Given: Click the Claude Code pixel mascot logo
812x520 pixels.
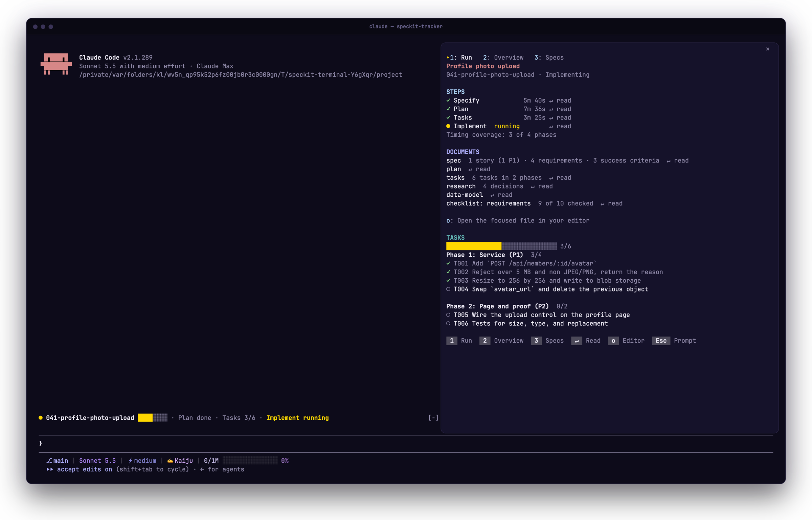Looking at the screenshot, I should click(56, 64).
